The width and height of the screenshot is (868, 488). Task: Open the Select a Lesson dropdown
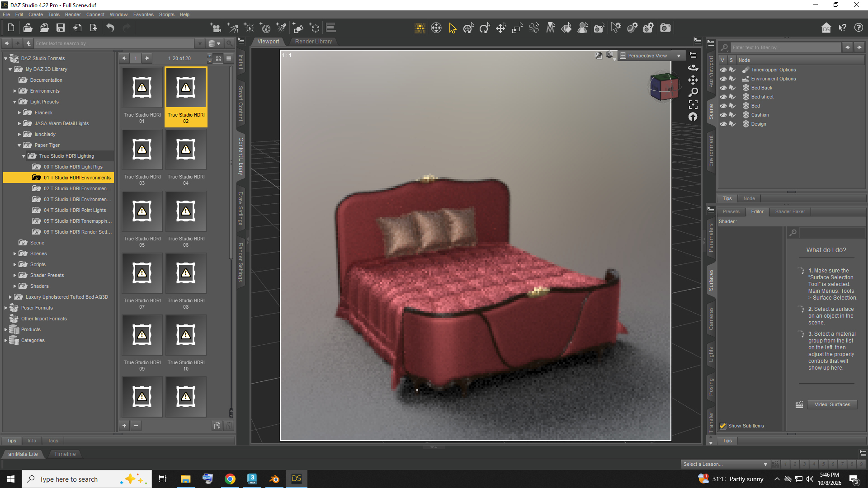click(725, 464)
